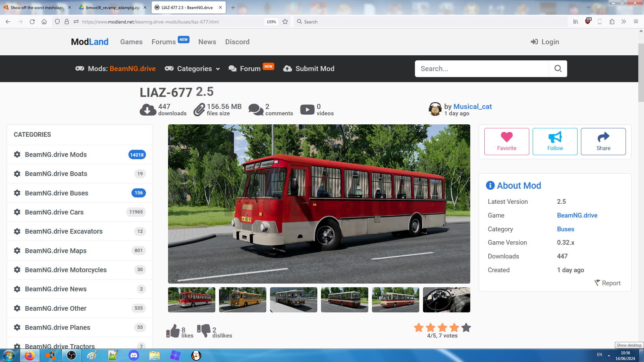Click the Login link
This screenshot has width=644, height=362.
point(545,42)
